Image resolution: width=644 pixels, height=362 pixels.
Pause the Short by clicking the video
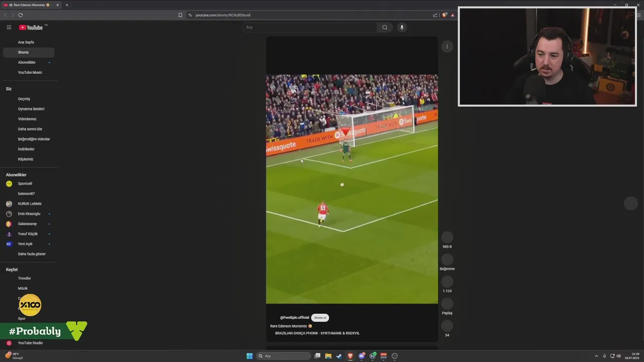[352, 189]
